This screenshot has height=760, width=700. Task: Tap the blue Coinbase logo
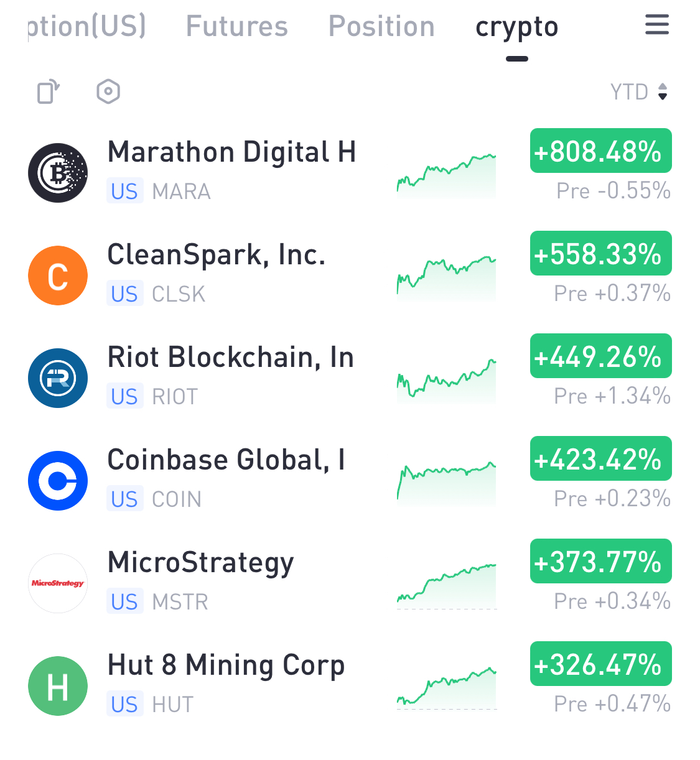(x=58, y=481)
